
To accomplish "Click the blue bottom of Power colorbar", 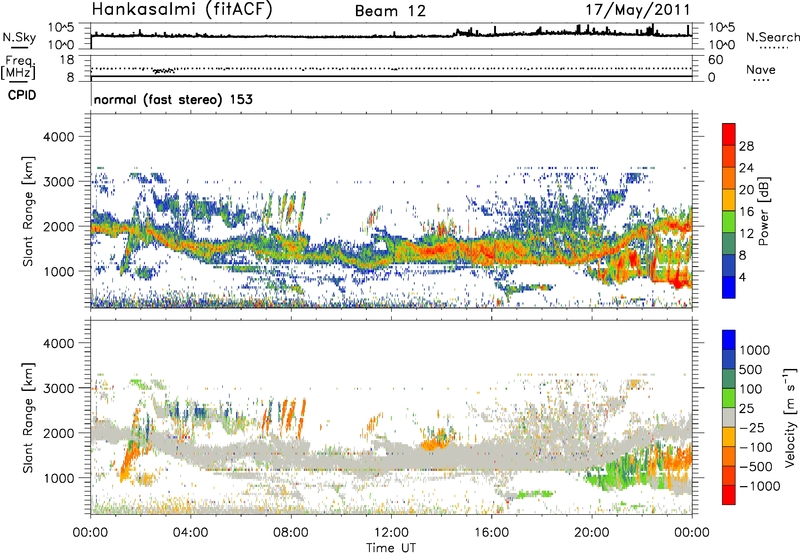I will tap(729, 287).
